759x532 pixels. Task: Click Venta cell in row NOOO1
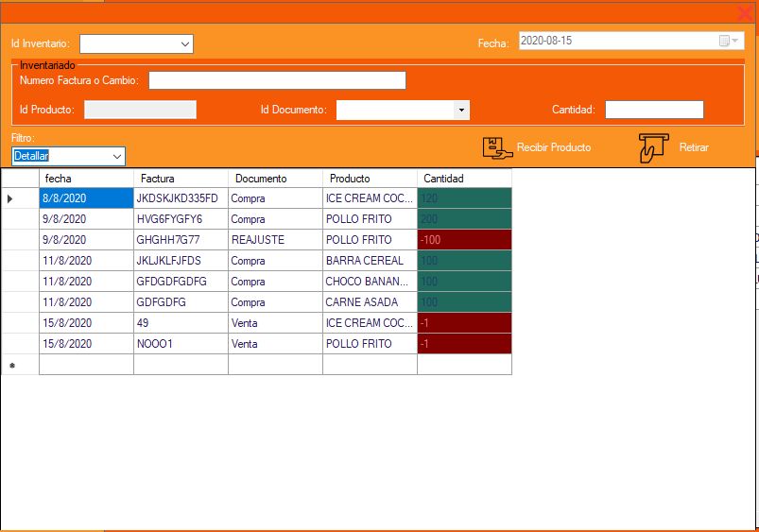coord(275,344)
